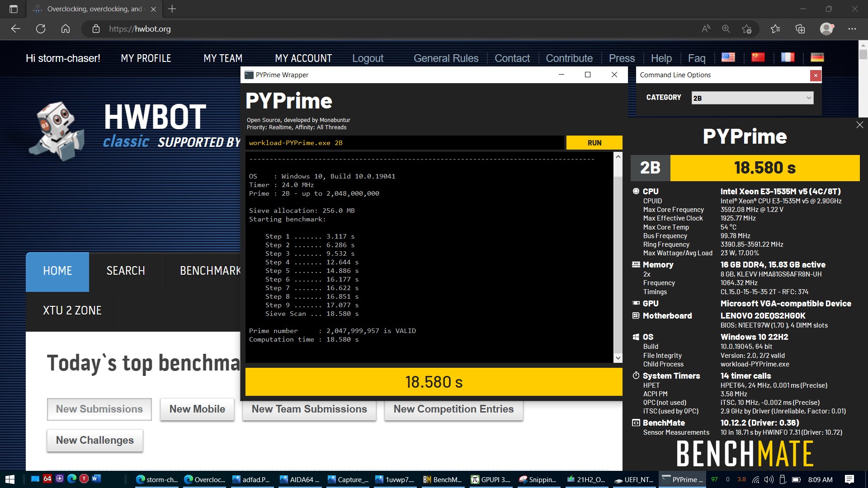This screenshot has height=488, width=868.
Task: Open the Help link
Action: click(661, 58)
